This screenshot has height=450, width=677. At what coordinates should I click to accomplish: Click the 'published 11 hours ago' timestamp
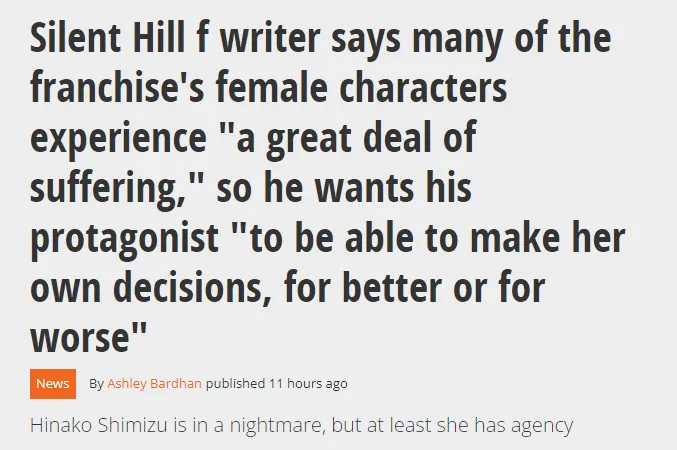pos(276,383)
